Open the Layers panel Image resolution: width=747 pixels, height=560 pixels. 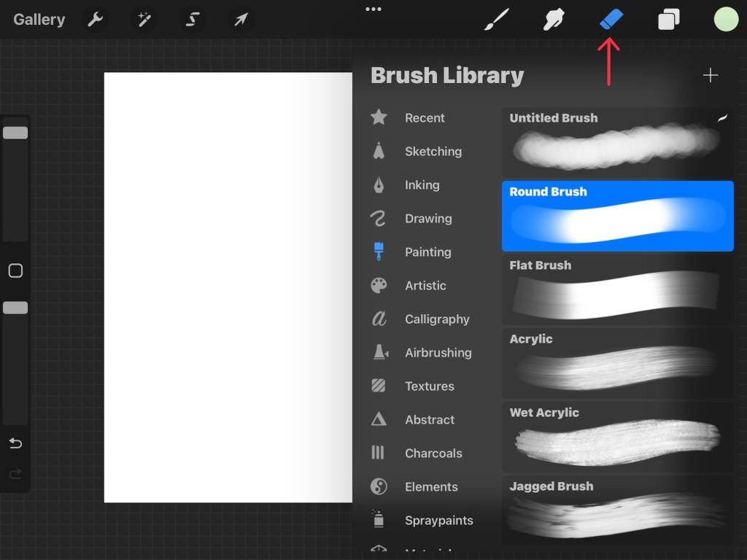coord(668,20)
